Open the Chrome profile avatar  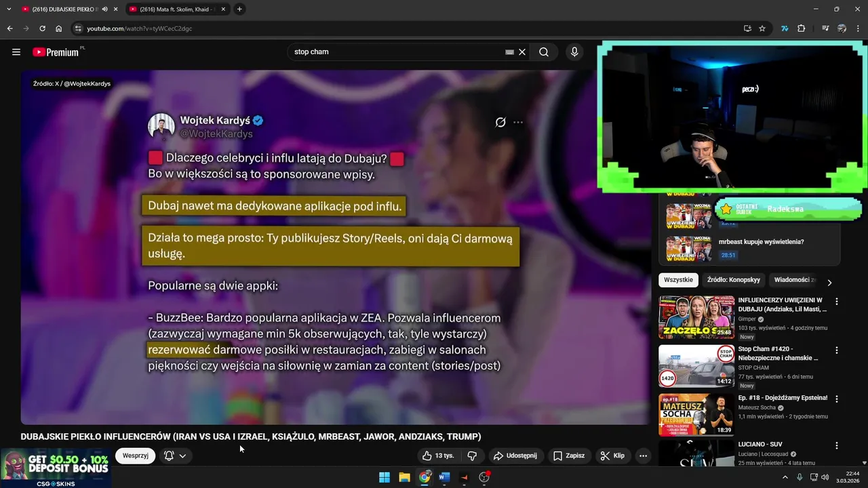point(842,28)
